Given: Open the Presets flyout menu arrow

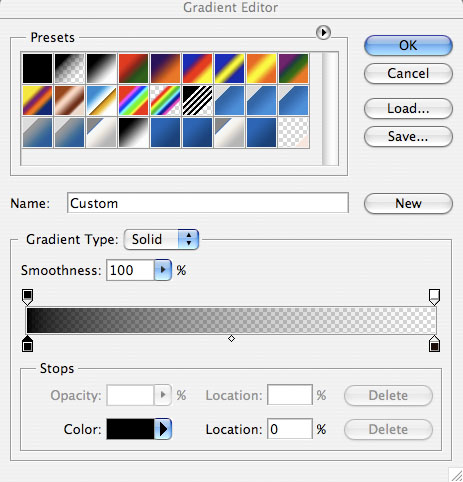Looking at the screenshot, I should coord(323,33).
